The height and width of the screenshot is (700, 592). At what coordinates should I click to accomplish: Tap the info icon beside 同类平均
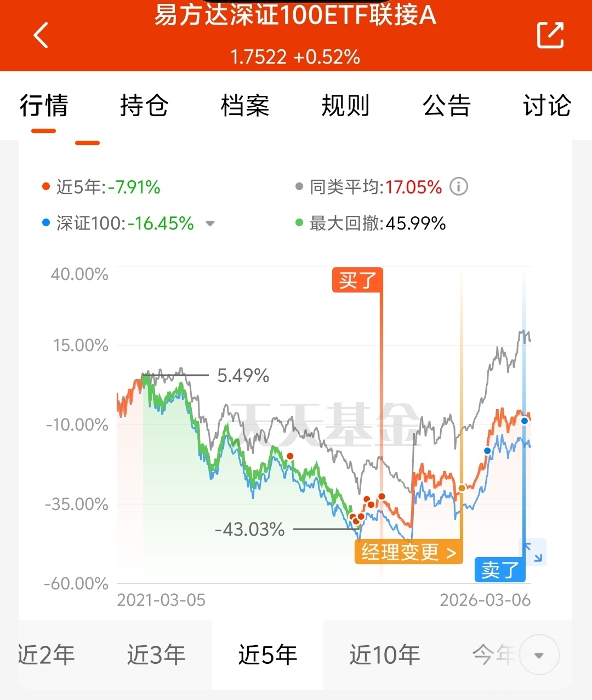coord(459,187)
